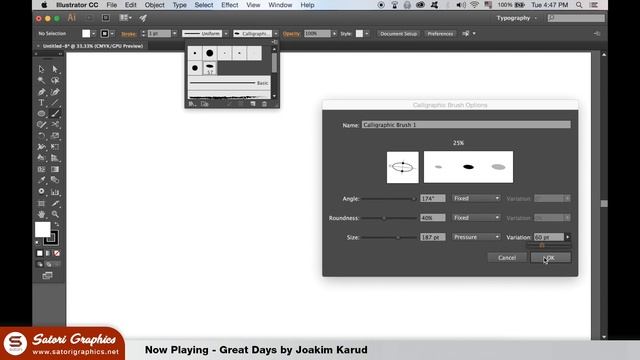Open Roundness method dropdown set to Fixed
The image size is (640, 360).
tap(476, 218)
